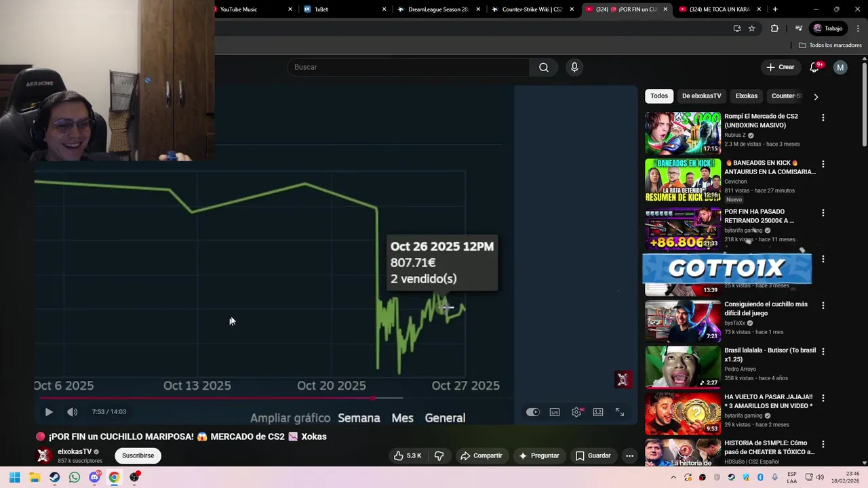Click the install/cast icon in address bar
This screenshot has height=488, width=868.
pyautogui.click(x=737, y=28)
